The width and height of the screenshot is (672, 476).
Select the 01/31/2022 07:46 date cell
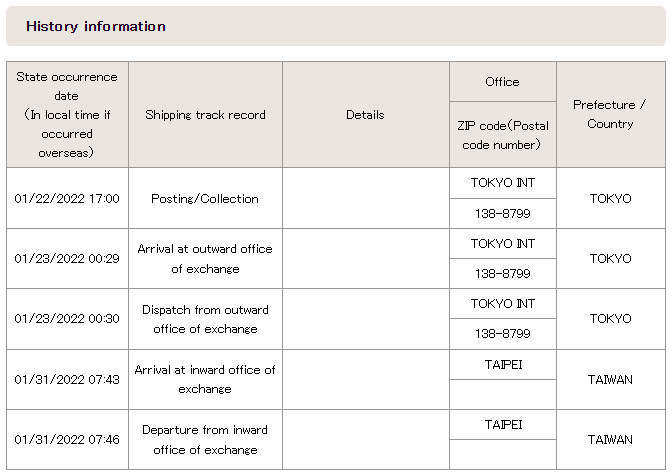tap(67, 439)
